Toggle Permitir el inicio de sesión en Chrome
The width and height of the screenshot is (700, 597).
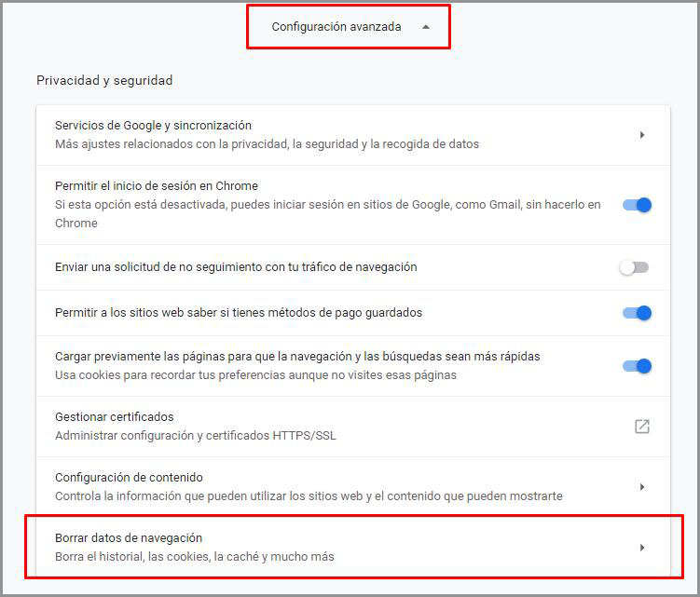pos(637,205)
